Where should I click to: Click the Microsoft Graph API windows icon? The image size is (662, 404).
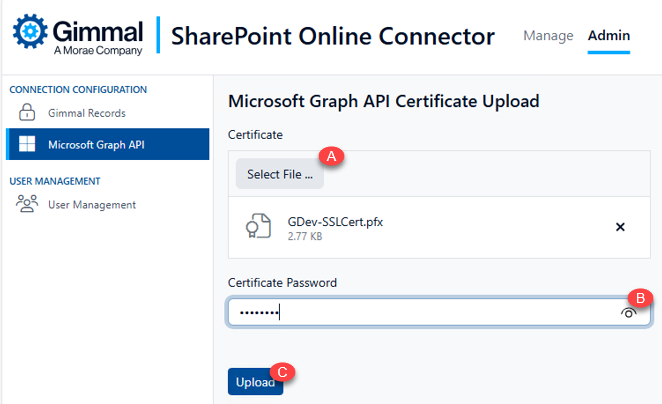pos(27,144)
